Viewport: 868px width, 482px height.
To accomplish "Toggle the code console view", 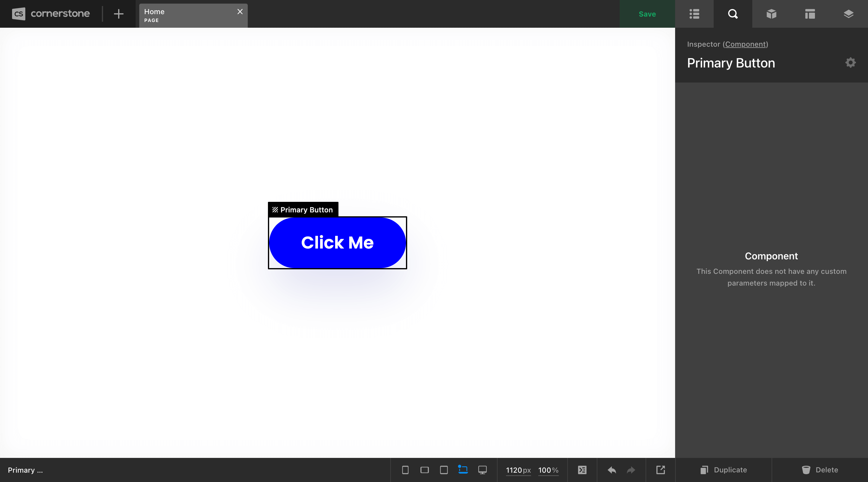I will point(582,470).
